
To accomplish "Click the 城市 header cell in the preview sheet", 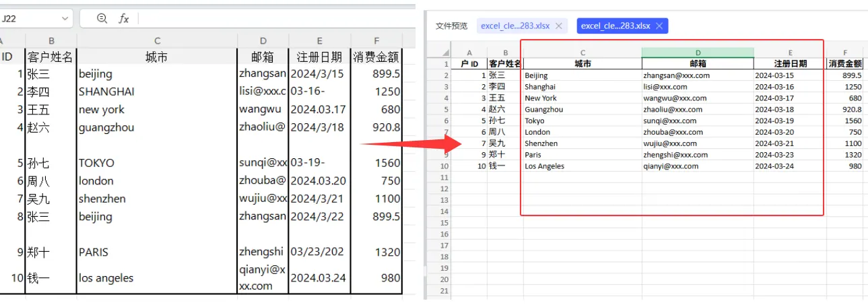I will pyautogui.click(x=582, y=64).
